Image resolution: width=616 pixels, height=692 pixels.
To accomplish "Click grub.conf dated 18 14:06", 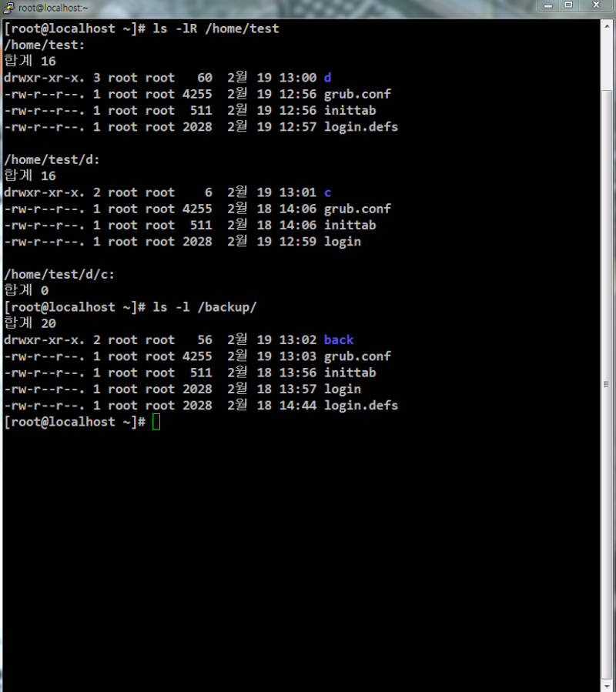I will click(357, 209).
